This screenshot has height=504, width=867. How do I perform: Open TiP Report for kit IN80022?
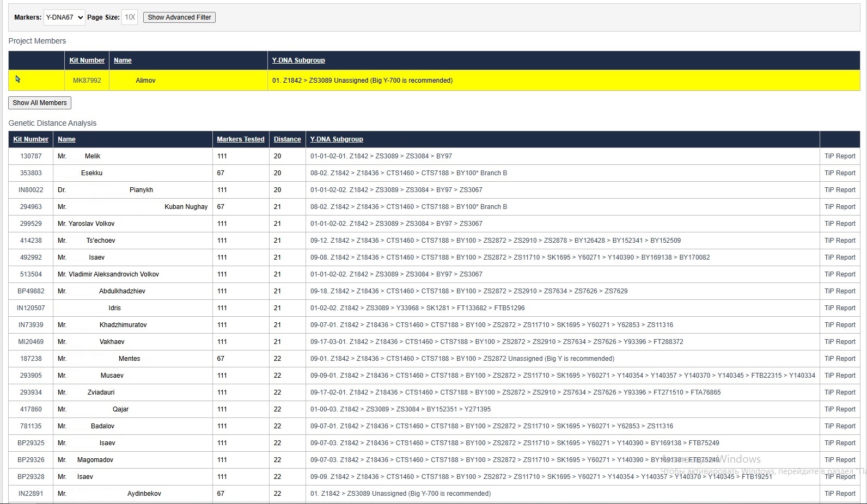pyautogui.click(x=840, y=190)
